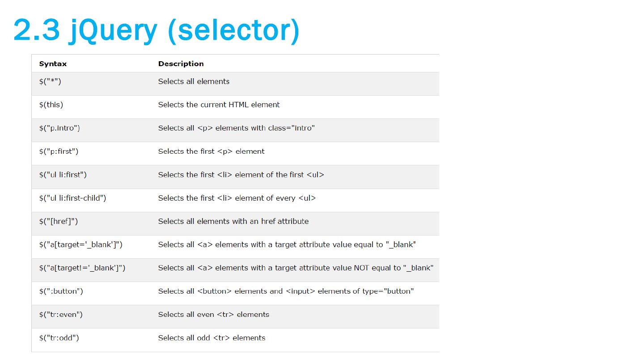Select the $("p.intro") syntax entry
This screenshot has height=362, width=644.
(x=59, y=128)
